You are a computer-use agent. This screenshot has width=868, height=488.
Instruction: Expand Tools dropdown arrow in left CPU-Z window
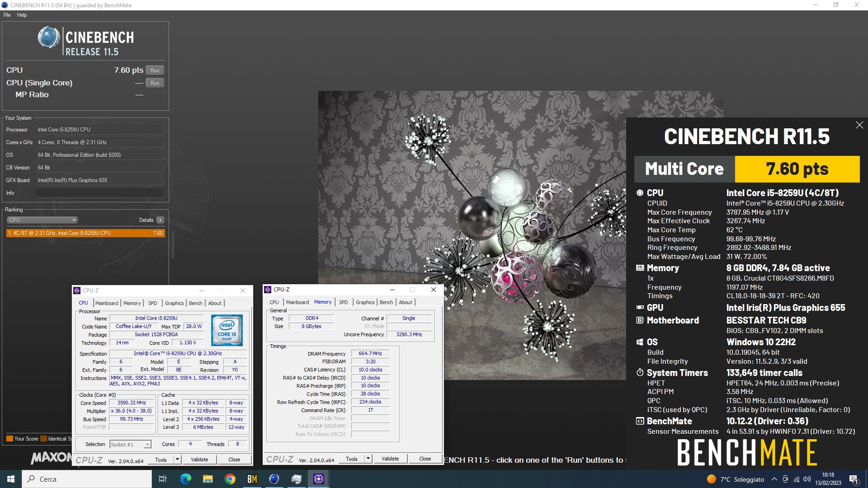pos(177,460)
